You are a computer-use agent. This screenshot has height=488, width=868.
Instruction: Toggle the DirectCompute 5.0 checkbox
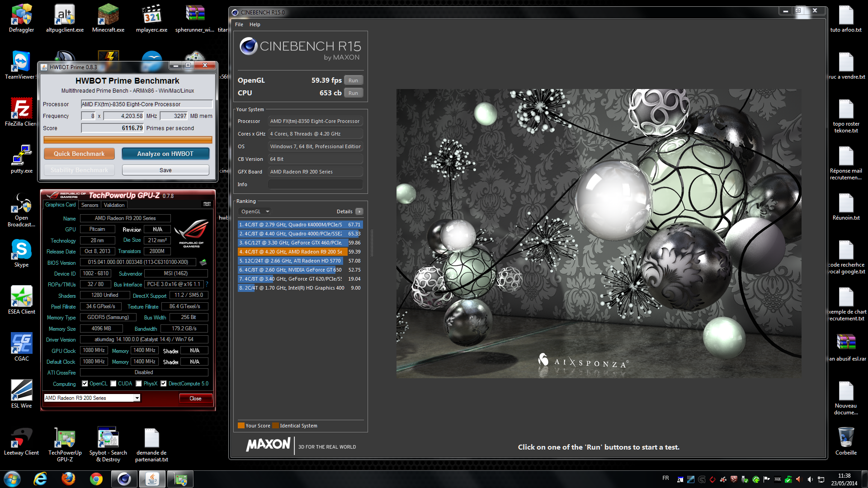[164, 384]
